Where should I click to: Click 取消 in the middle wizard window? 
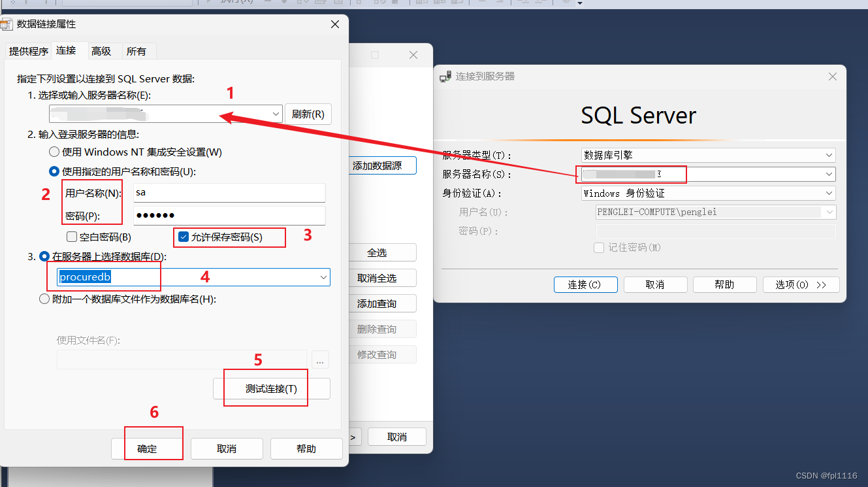click(397, 437)
